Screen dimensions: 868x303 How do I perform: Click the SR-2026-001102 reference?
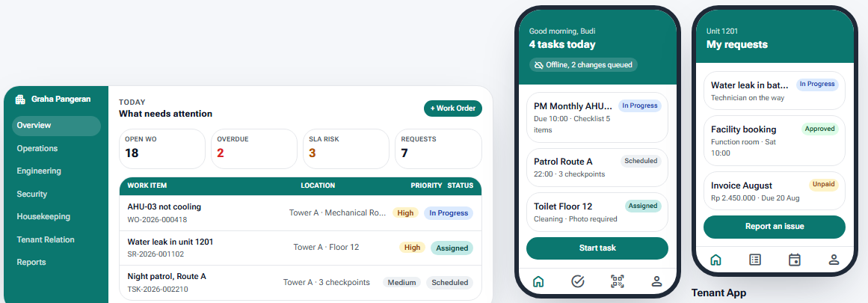point(156,254)
